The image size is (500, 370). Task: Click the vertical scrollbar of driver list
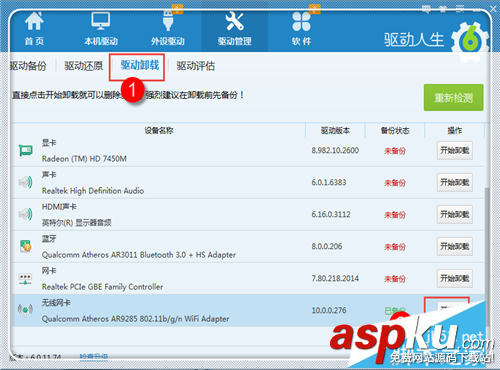[487, 257]
